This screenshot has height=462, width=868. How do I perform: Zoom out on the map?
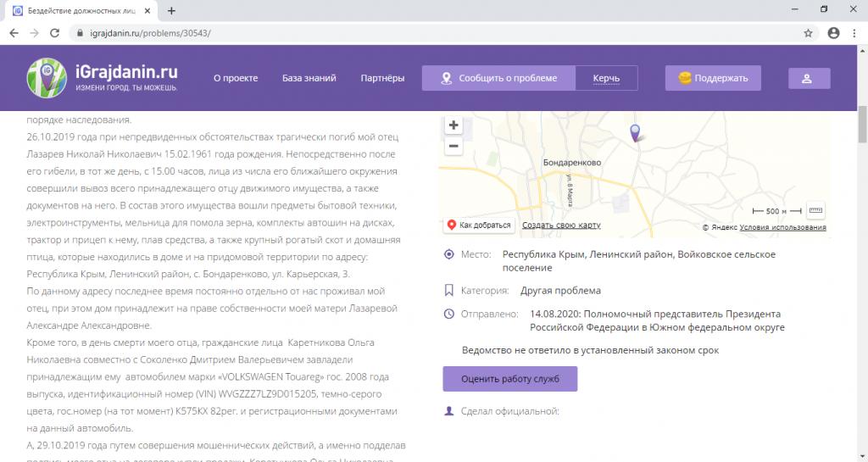pyautogui.click(x=453, y=147)
